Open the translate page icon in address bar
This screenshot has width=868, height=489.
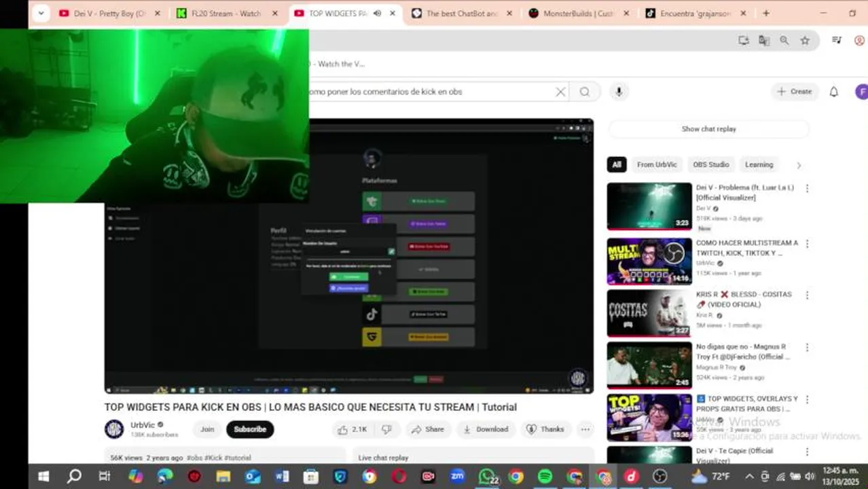764,41
